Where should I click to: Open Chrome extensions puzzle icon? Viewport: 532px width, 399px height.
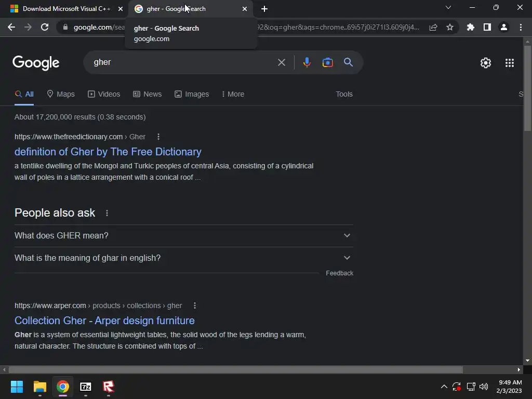(471, 27)
